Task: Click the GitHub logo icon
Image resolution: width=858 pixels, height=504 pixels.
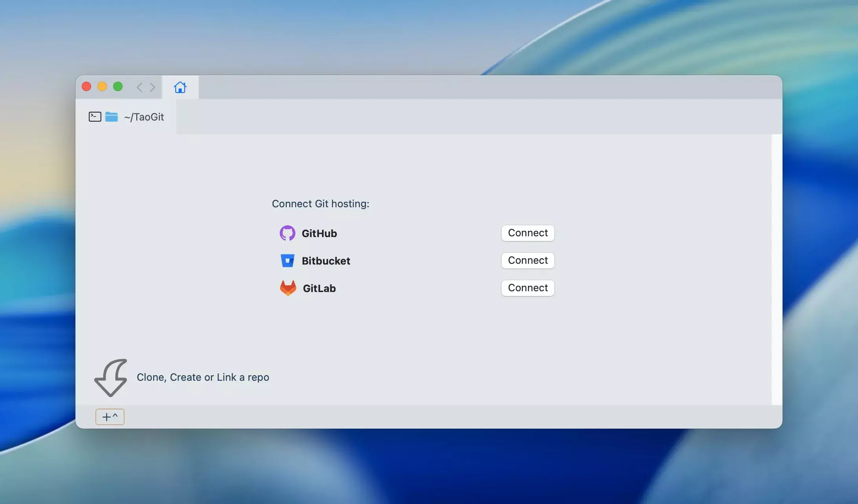Action: [x=287, y=233]
